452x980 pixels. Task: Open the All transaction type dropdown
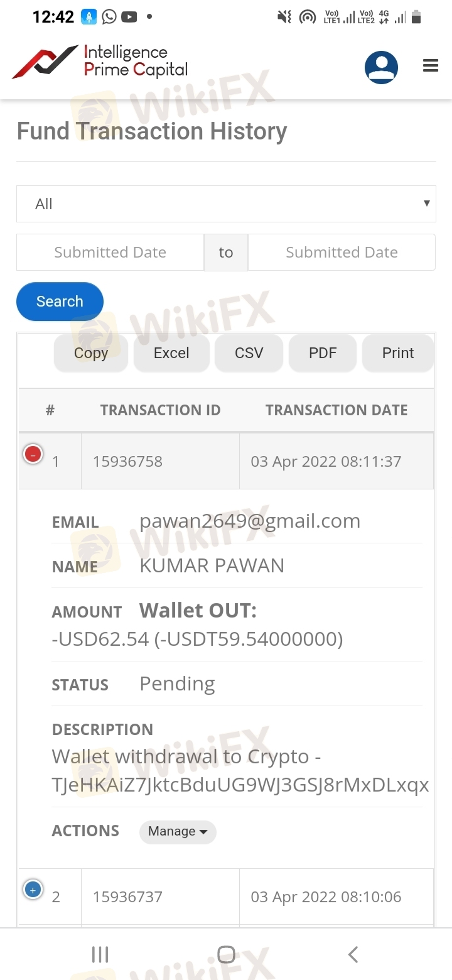226,204
